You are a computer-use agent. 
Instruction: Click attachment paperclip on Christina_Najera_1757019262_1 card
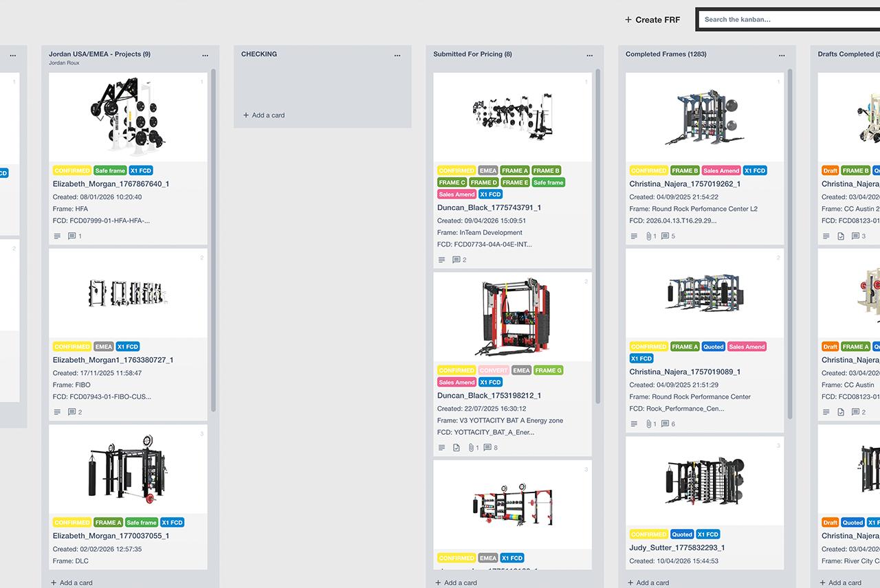(x=648, y=236)
